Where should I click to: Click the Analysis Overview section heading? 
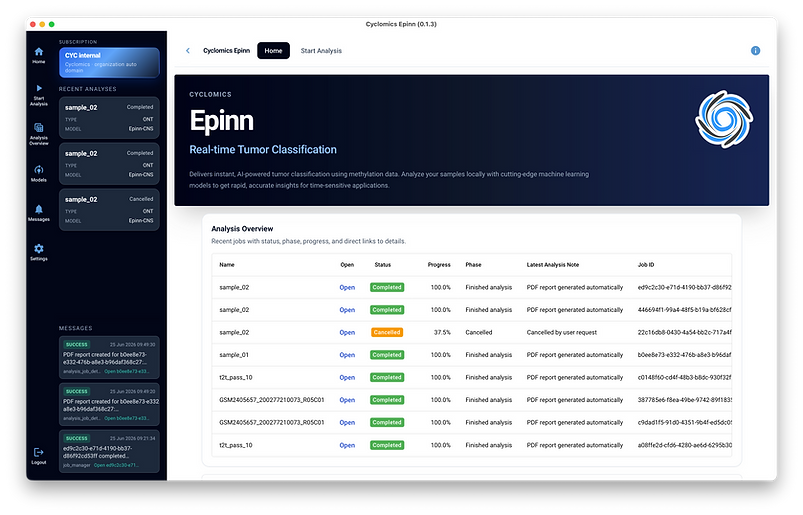242,229
